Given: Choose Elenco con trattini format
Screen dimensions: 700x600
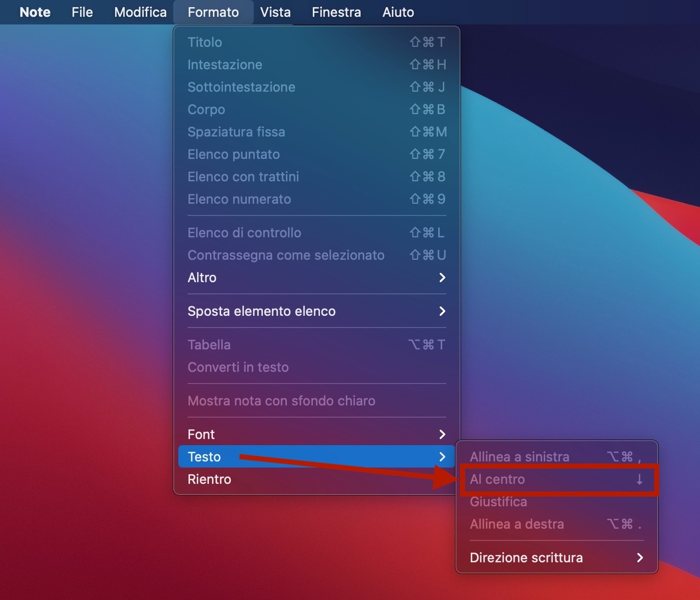Looking at the screenshot, I should click(316, 177).
